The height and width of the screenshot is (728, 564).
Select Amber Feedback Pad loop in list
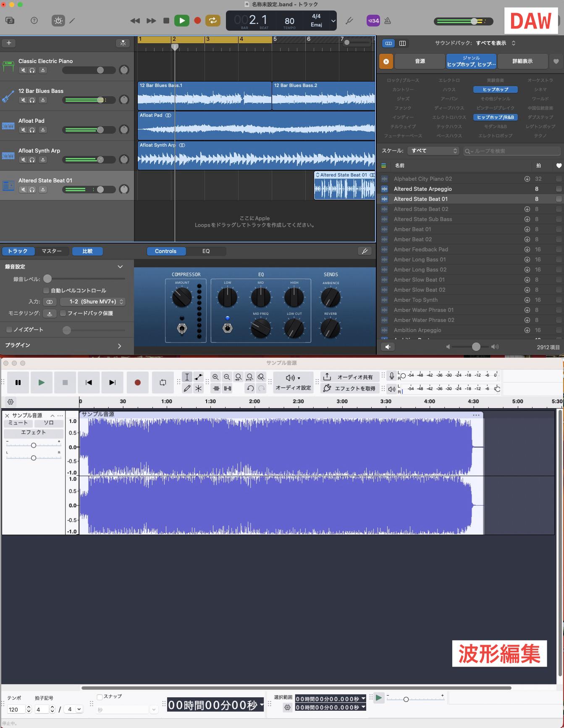pyautogui.click(x=421, y=249)
